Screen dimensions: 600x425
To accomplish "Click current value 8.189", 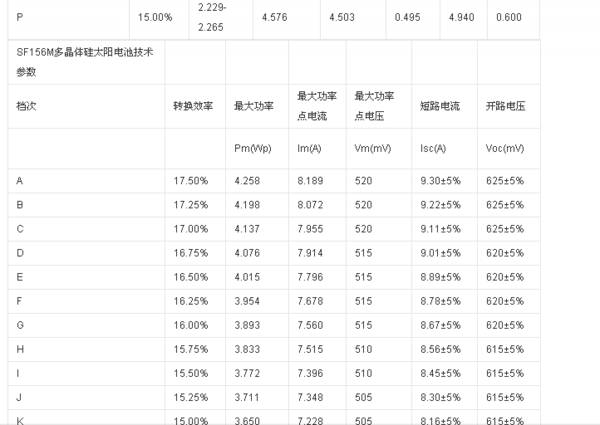I will tap(310, 181).
